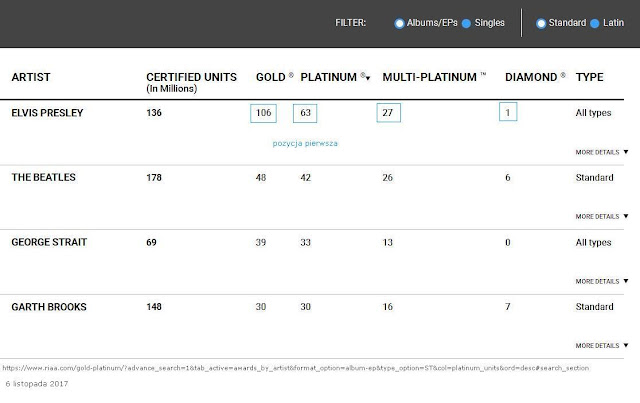Choose the Standard radio option
Viewport: 640px width, 403px height.
tap(541, 23)
